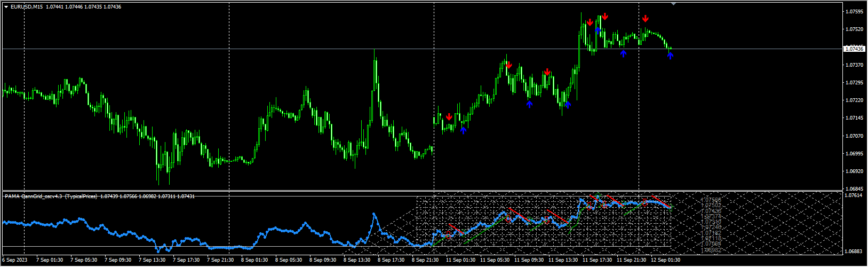Click the 8 Sep 13:30 time label
The height and width of the screenshot is (267, 868).
coord(357,260)
